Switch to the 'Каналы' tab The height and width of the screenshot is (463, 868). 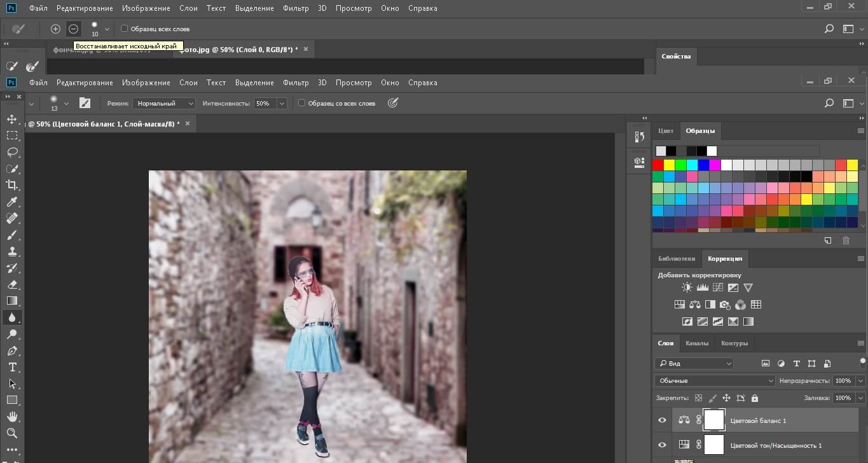tap(696, 343)
